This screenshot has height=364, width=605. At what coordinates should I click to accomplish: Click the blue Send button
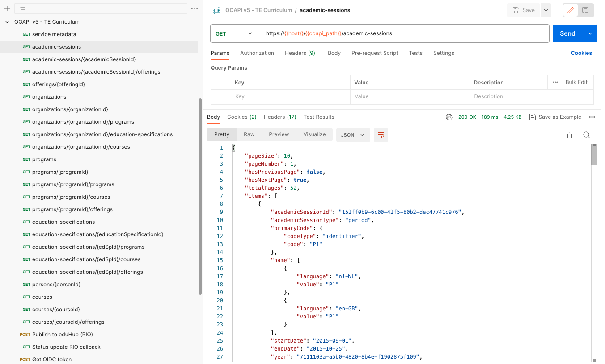point(568,33)
